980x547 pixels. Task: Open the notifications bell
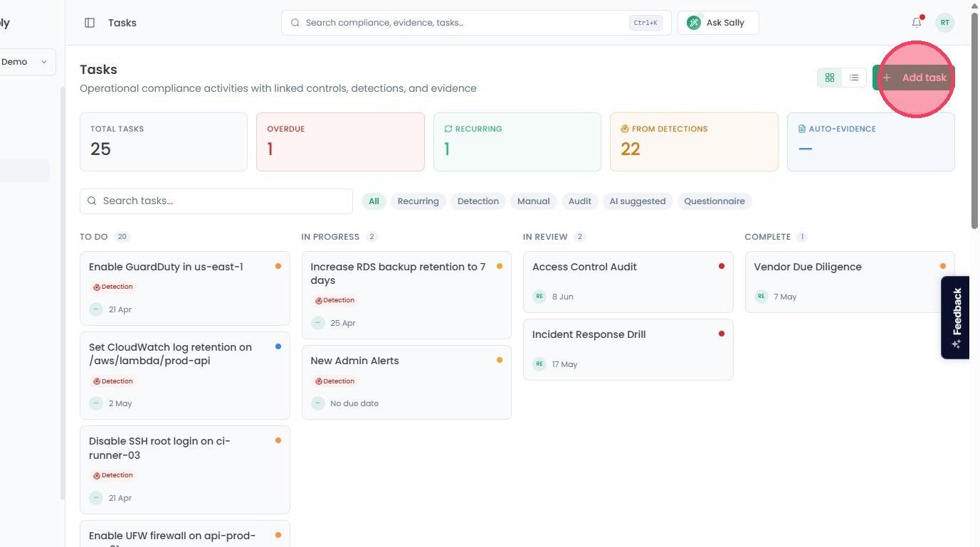tap(917, 23)
